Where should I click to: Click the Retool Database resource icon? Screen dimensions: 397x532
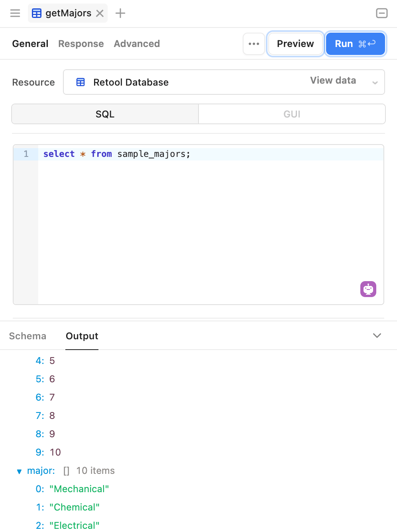tap(81, 82)
